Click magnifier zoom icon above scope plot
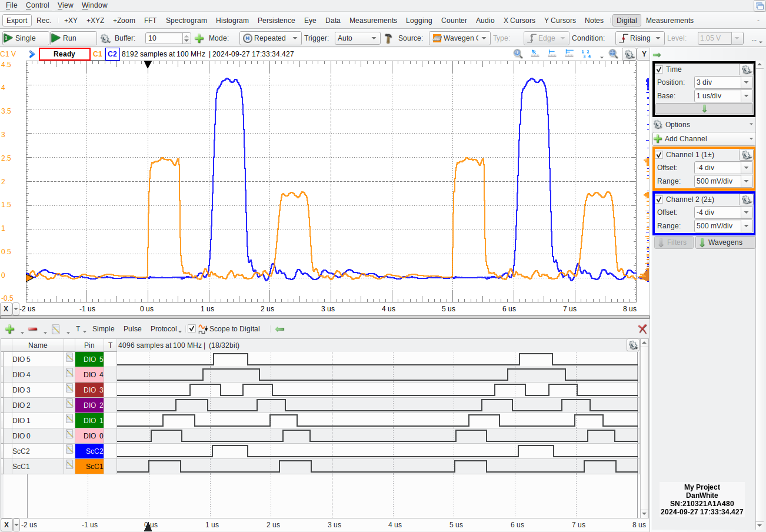Viewport: 766px width, 532px height. tap(518, 54)
